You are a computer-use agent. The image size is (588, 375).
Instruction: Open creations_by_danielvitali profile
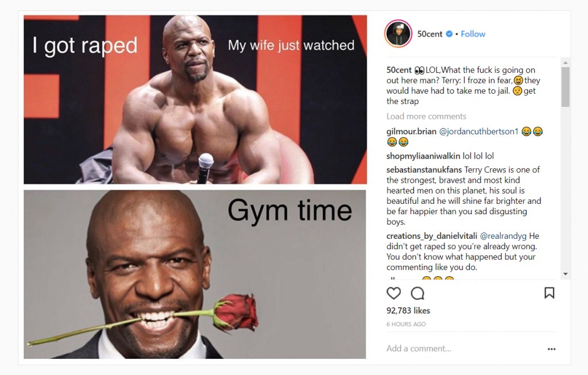pos(432,236)
